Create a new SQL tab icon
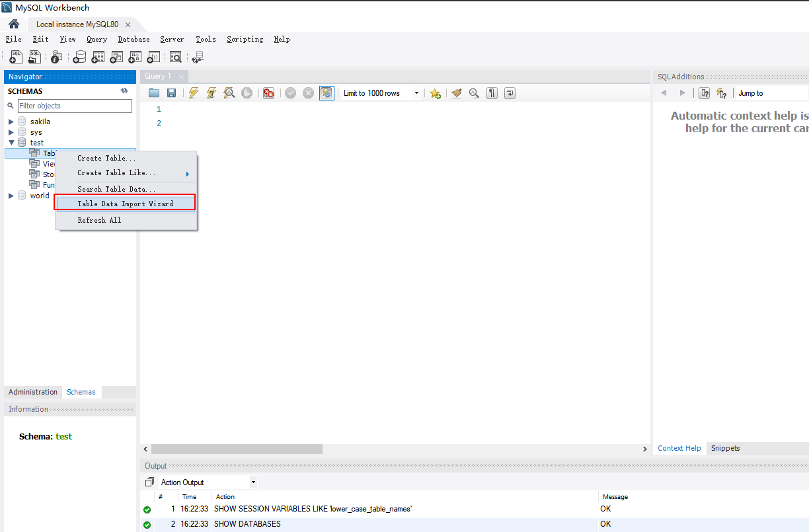809x532 pixels. tap(17, 57)
